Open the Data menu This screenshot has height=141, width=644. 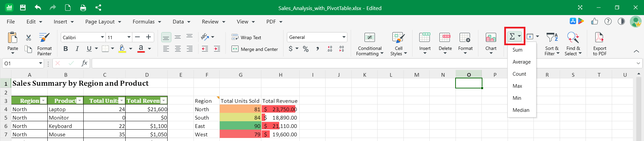click(181, 21)
